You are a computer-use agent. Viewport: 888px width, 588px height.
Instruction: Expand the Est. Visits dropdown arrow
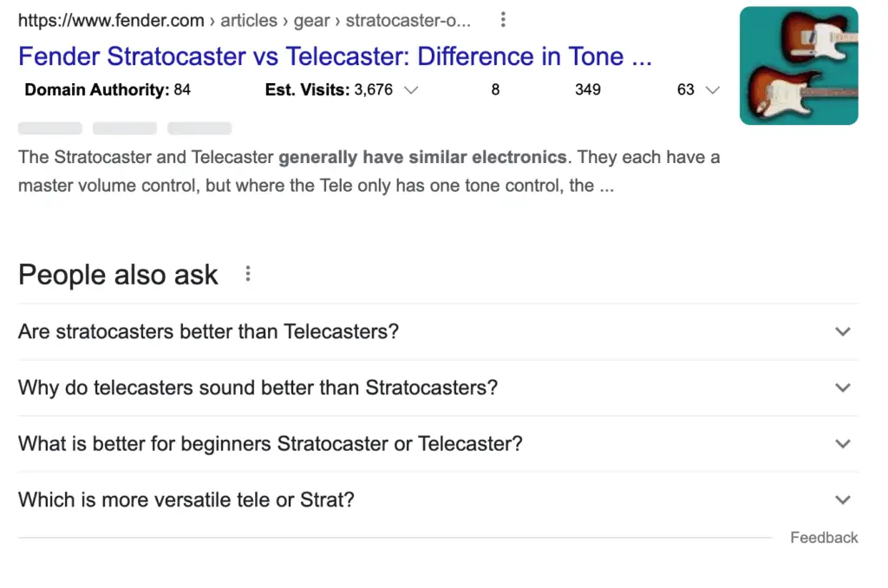pyautogui.click(x=411, y=90)
